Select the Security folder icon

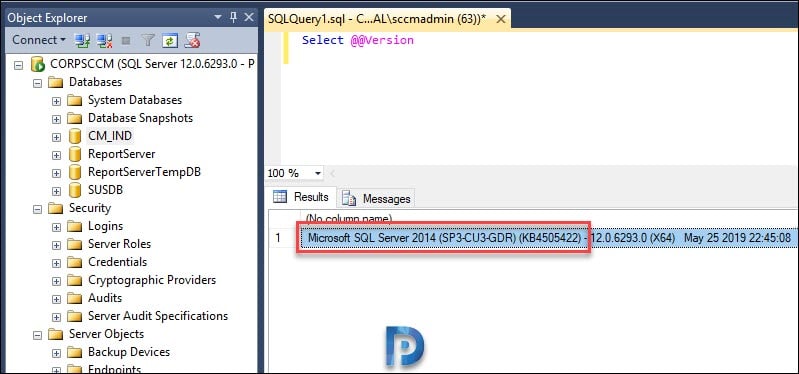coord(55,208)
